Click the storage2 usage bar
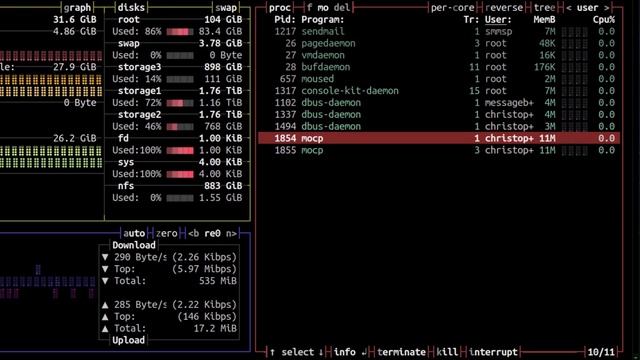 tap(180, 127)
